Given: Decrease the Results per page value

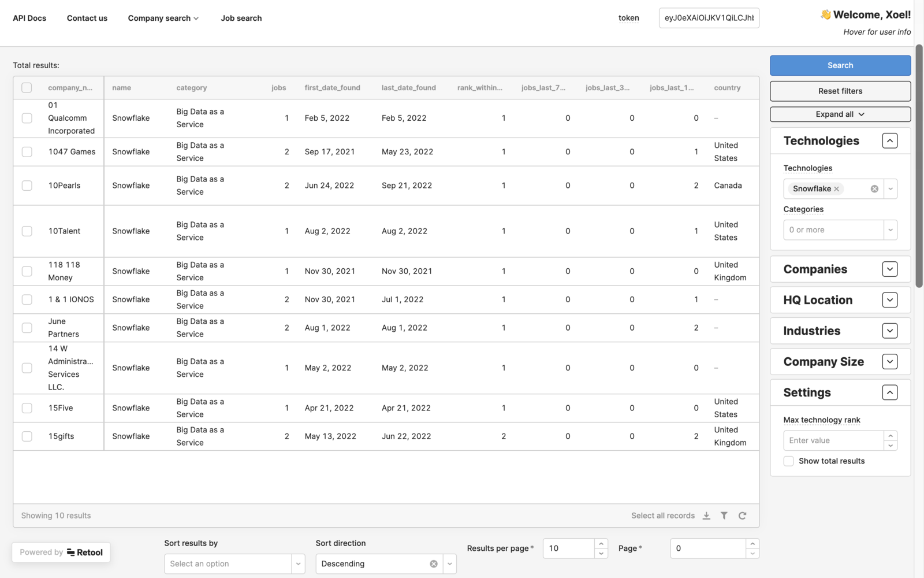Looking at the screenshot, I should [601, 554].
